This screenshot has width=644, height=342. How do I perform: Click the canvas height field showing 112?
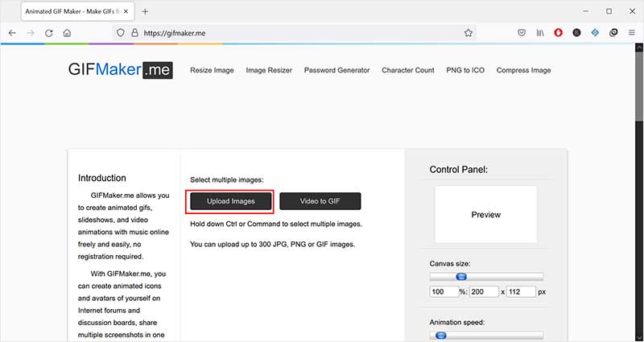(521, 292)
